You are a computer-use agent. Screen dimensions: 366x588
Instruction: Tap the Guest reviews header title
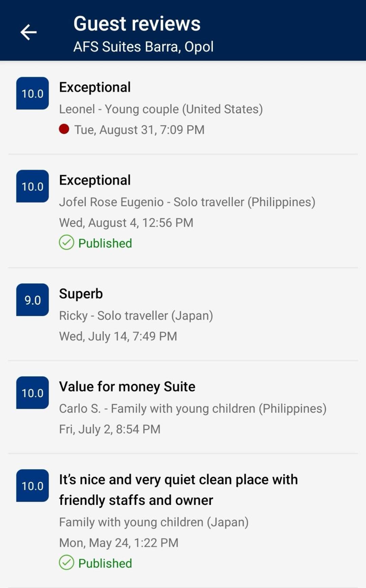[x=137, y=24]
